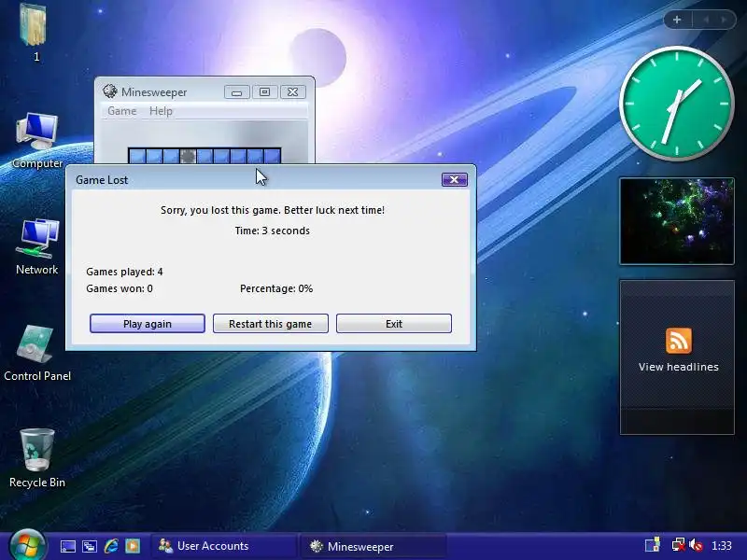The width and height of the screenshot is (747, 560).
Task: Click the sidebar tray icon
Action: click(x=652, y=545)
